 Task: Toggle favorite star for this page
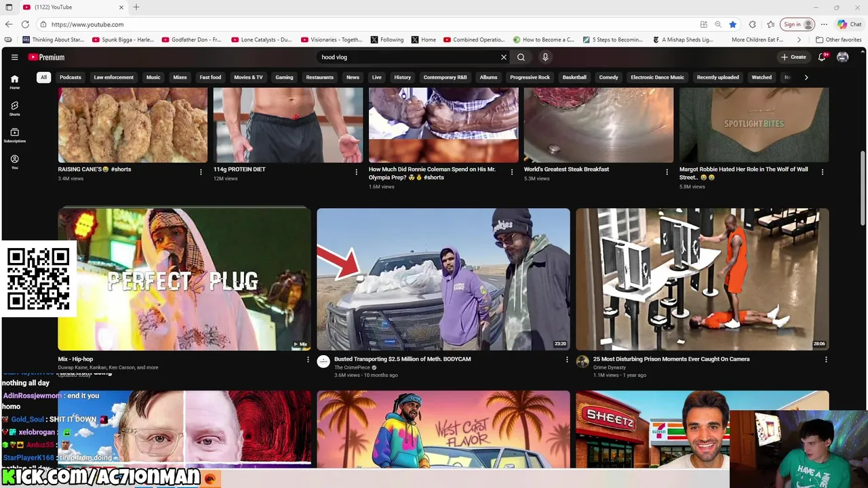[732, 24]
